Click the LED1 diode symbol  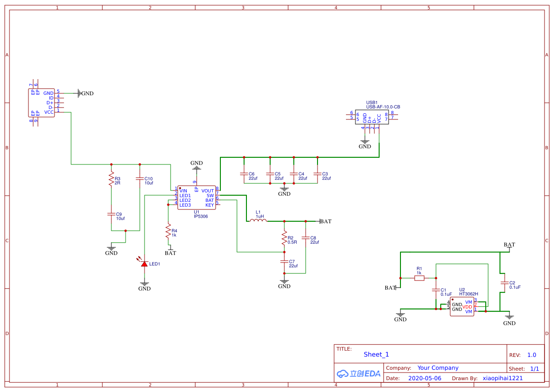coord(145,264)
